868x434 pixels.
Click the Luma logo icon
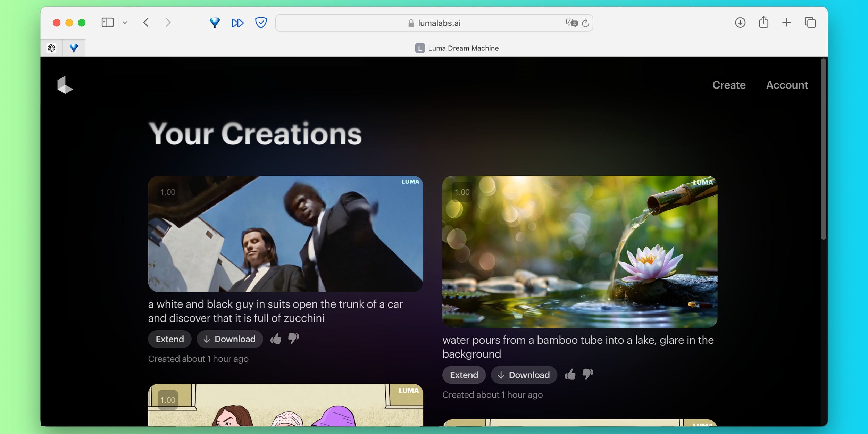coord(65,85)
